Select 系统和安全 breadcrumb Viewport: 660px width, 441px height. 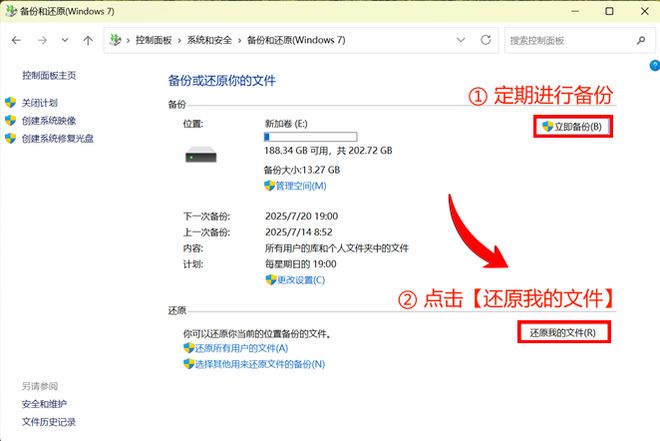point(209,40)
